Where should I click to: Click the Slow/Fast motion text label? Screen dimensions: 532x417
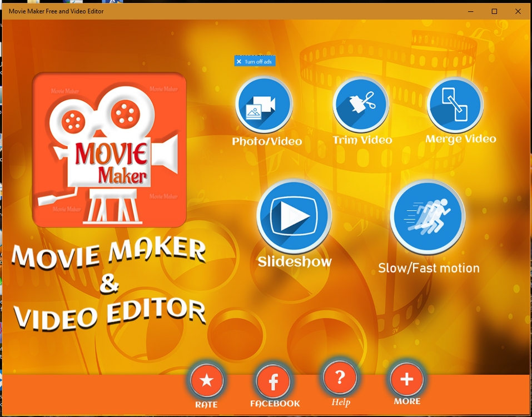(429, 268)
